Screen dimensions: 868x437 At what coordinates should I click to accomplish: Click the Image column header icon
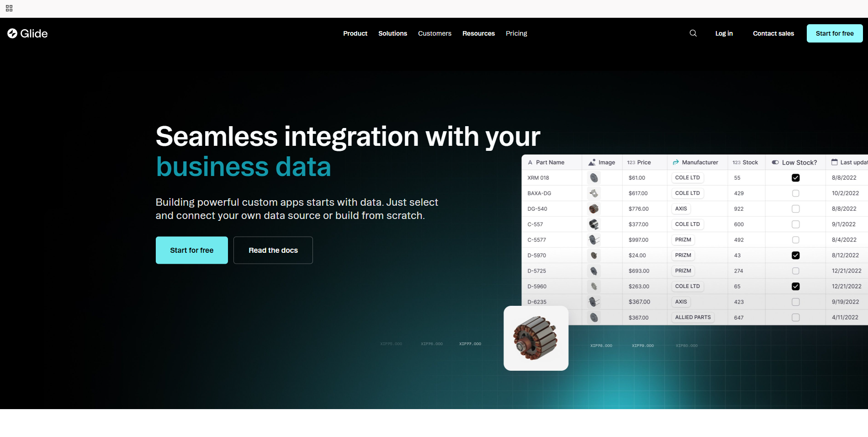pos(592,162)
